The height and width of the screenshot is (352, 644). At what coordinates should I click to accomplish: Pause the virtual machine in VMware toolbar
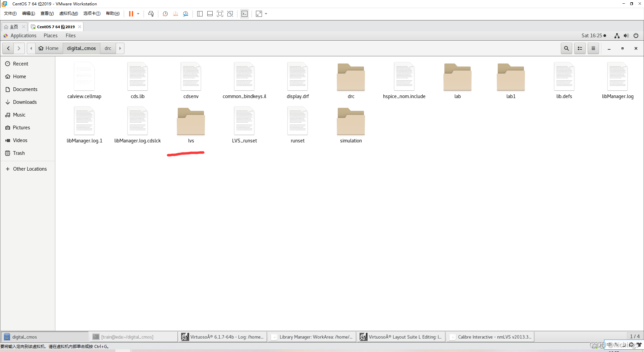131,14
